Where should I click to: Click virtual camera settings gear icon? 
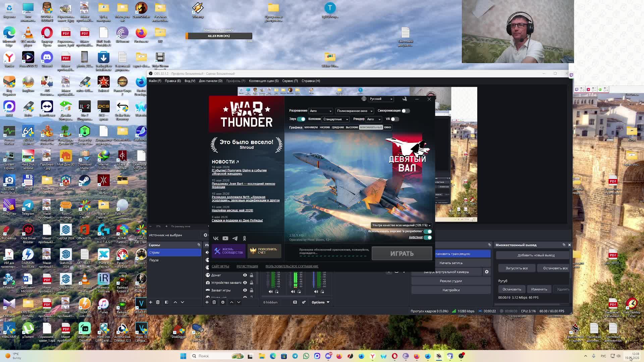(487, 272)
